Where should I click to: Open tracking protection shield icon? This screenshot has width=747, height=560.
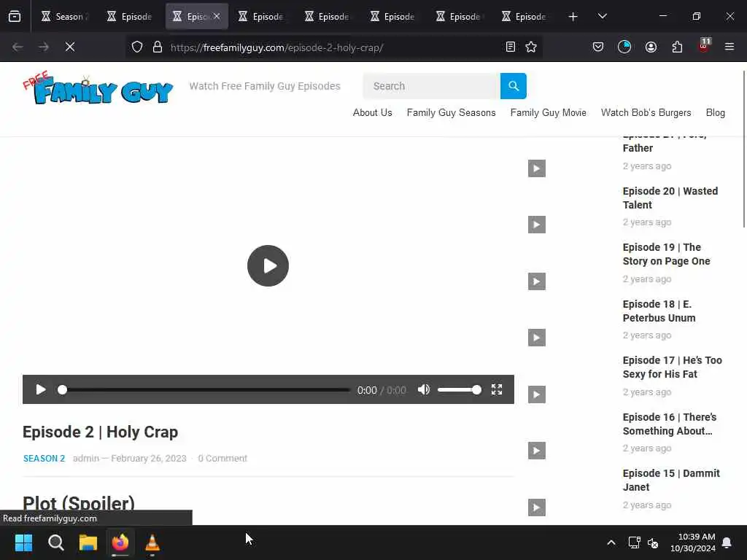click(x=137, y=47)
